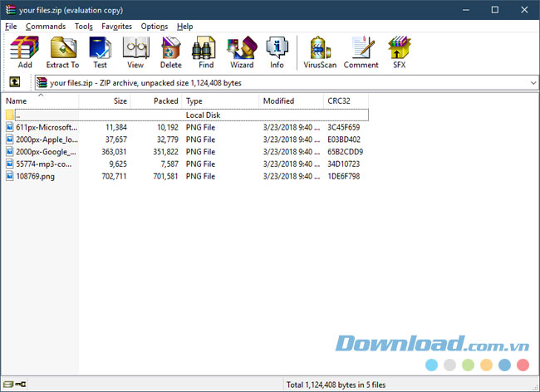Create SFX self-extracting archive

coord(400,51)
